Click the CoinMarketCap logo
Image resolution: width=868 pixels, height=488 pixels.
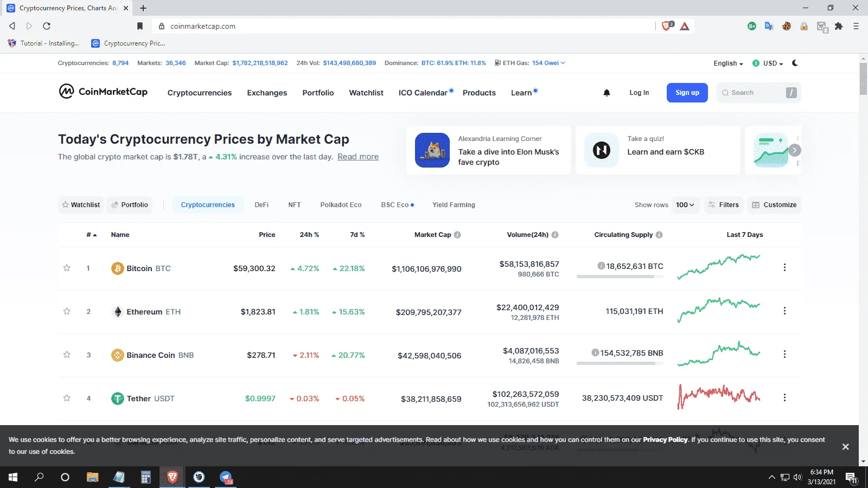(x=103, y=92)
